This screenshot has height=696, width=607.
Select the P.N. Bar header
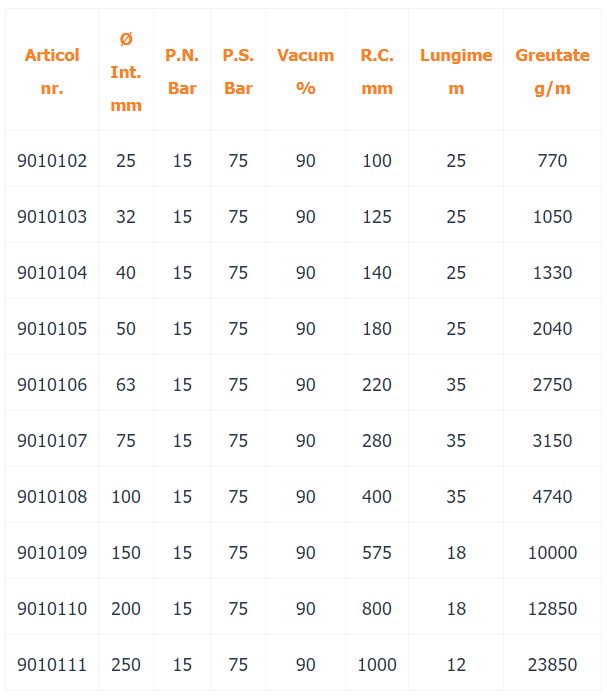[182, 71]
